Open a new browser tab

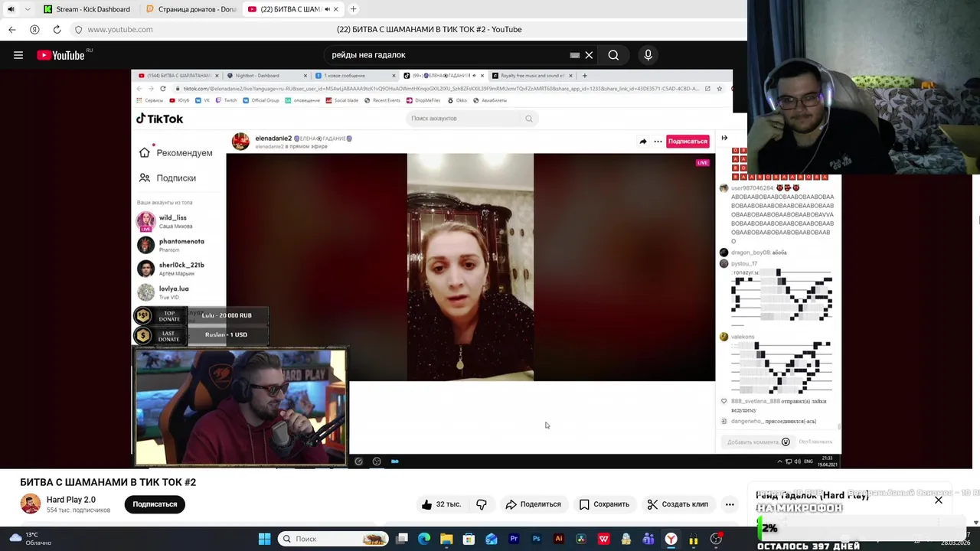(x=353, y=9)
